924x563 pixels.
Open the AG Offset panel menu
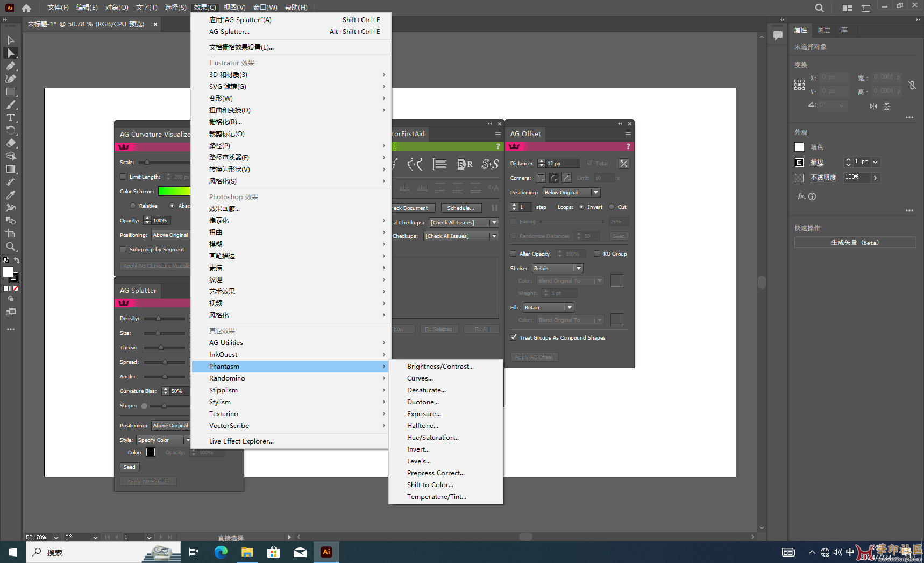coord(628,134)
